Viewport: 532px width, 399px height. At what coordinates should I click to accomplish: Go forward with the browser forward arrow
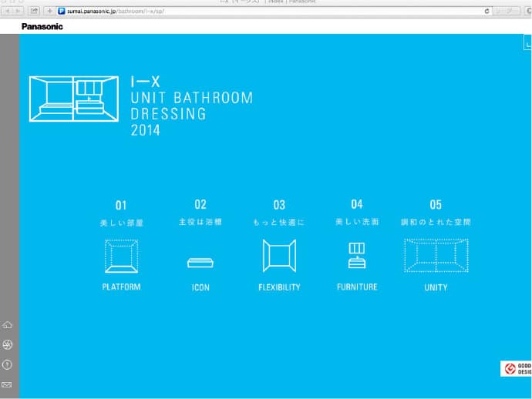[18, 12]
